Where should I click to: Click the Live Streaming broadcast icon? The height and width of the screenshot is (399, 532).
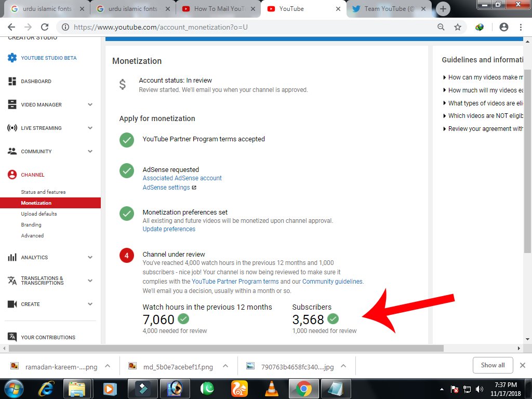(x=12, y=128)
